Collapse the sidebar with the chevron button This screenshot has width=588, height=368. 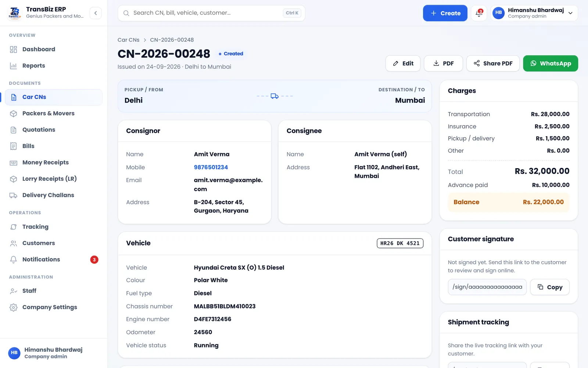click(96, 13)
